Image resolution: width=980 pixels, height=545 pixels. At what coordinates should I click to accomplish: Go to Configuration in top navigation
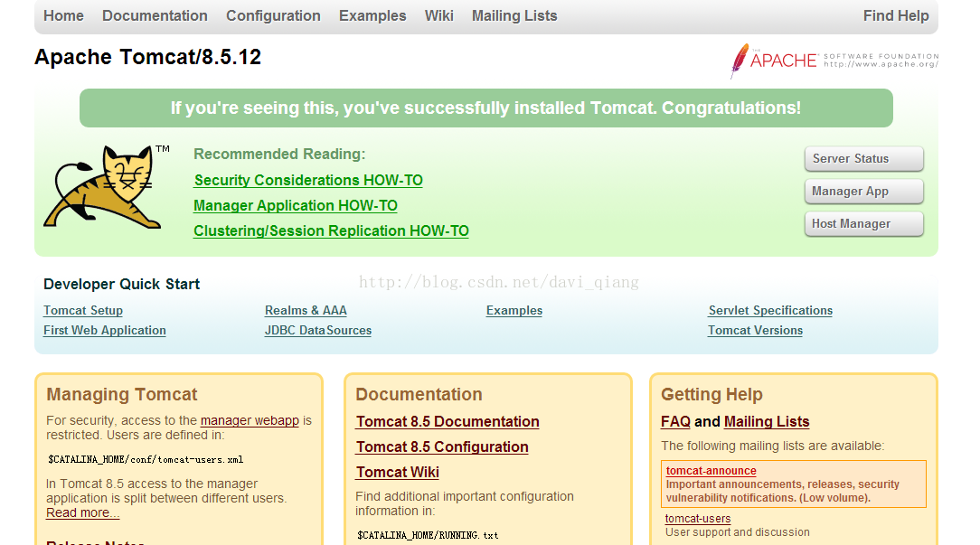(273, 15)
